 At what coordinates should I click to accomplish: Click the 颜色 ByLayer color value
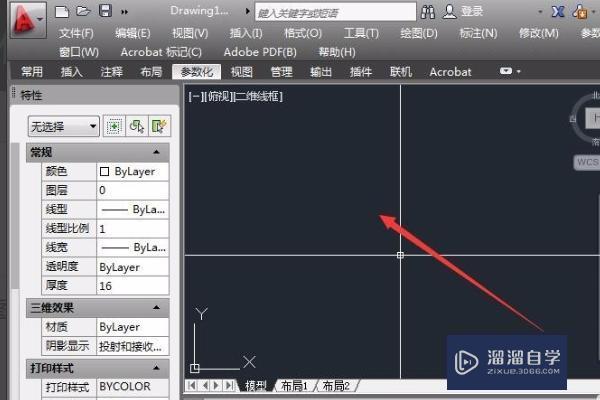tap(132, 171)
